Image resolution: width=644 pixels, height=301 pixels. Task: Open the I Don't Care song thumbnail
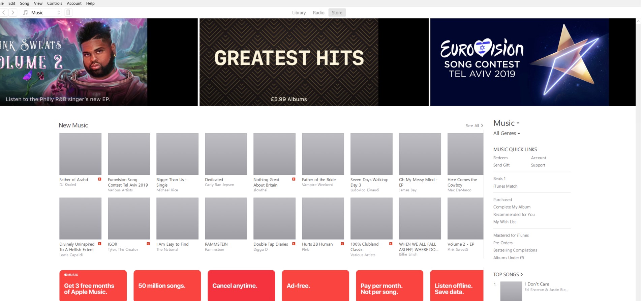511,291
